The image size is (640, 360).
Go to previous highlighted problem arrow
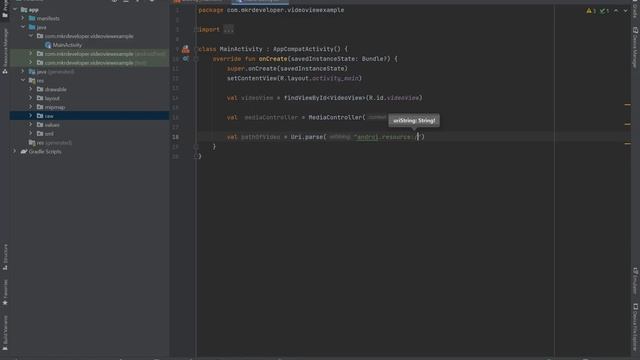[x=616, y=11]
